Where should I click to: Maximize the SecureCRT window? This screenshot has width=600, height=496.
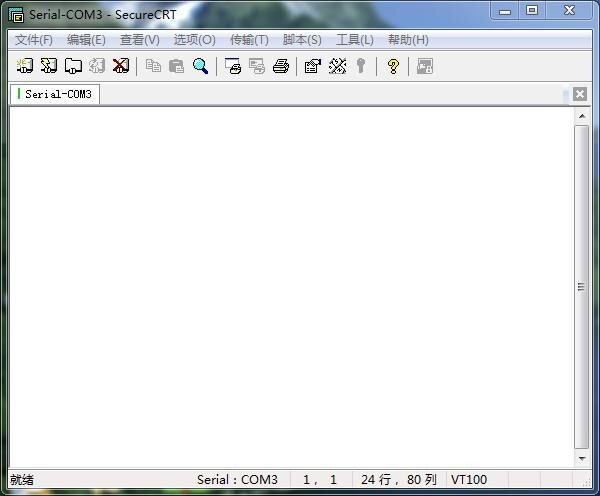click(x=532, y=11)
